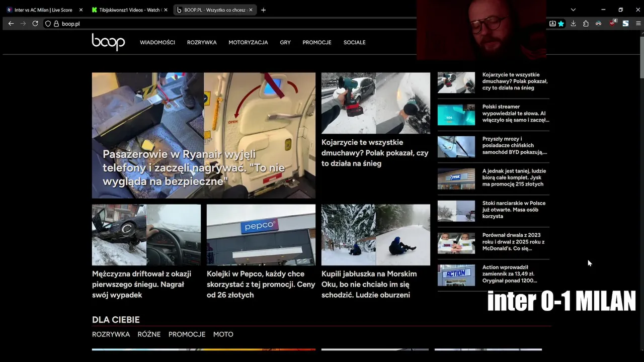Open the Morskie Oko sledding article
The width and height of the screenshot is (644, 362).
369,285
